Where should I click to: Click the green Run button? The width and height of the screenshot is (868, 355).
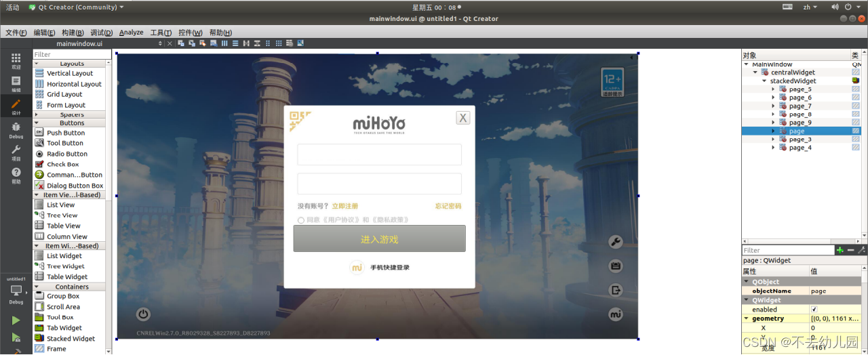[x=16, y=320]
